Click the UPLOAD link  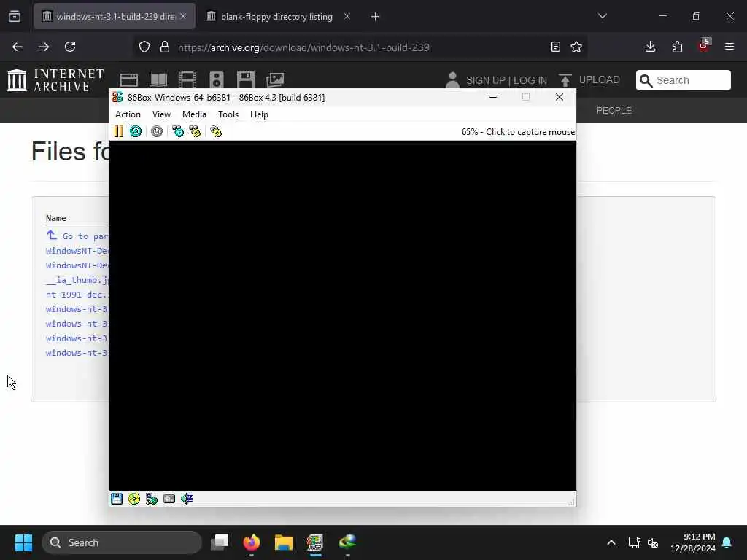pyautogui.click(x=589, y=80)
